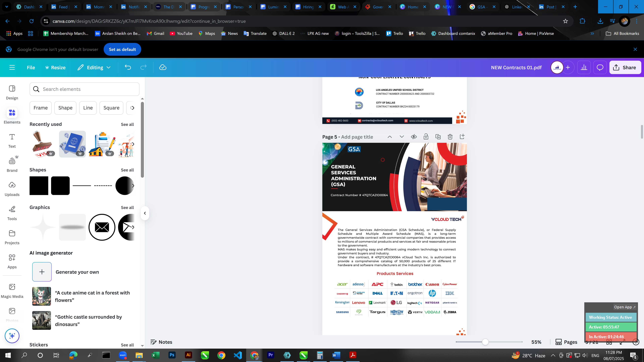Open the Design panel in sidebar
The width and height of the screenshot is (644, 362).
[x=12, y=93]
